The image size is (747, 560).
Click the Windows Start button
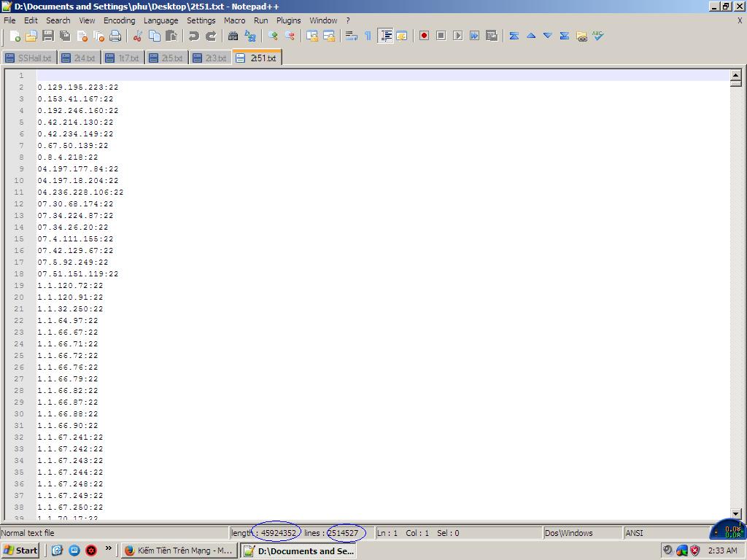[x=20, y=551]
